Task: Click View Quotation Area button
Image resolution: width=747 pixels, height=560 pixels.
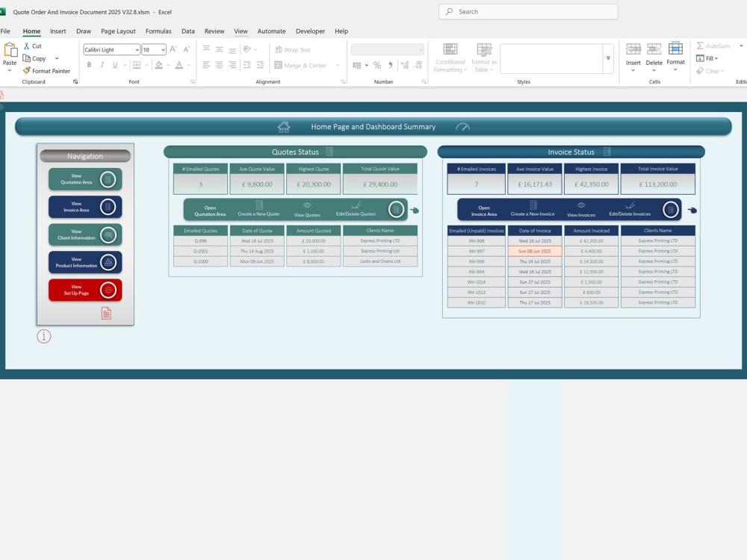Action: pyautogui.click(x=85, y=179)
